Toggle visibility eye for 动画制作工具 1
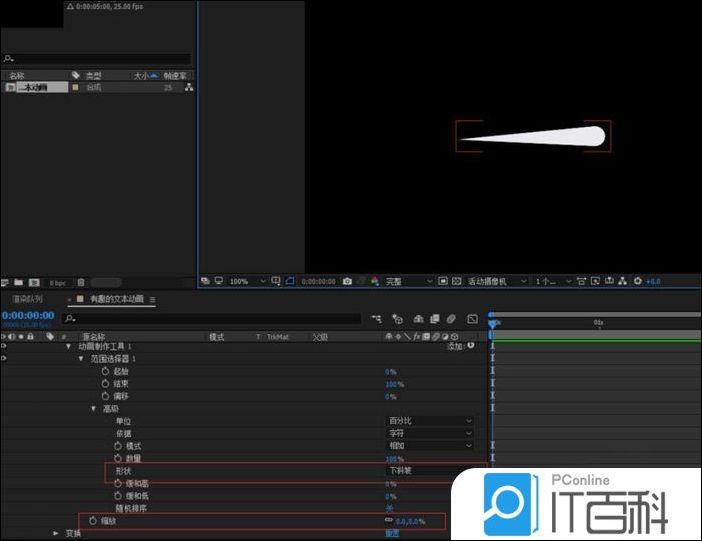Viewport: 702px width, 541px height. 5,346
